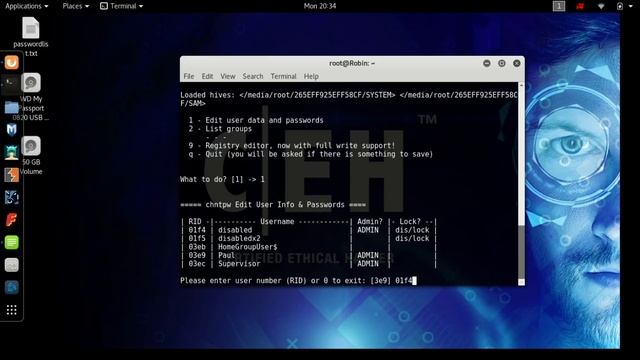
Task: Open the Files folder icon in the dock
Action: (x=11, y=108)
